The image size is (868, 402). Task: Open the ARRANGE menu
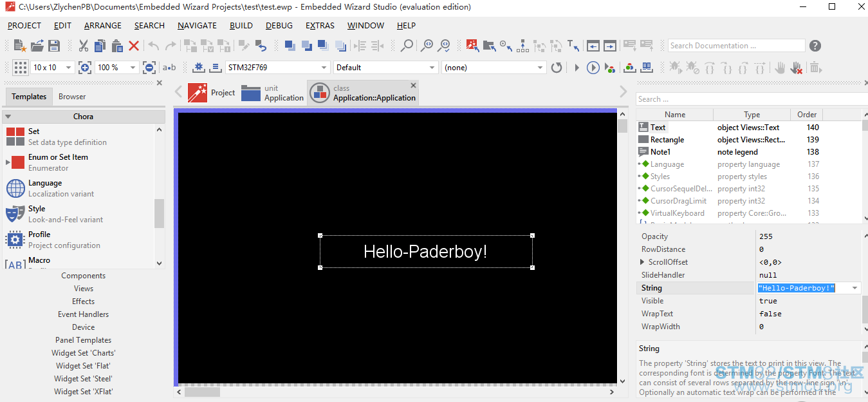click(103, 26)
